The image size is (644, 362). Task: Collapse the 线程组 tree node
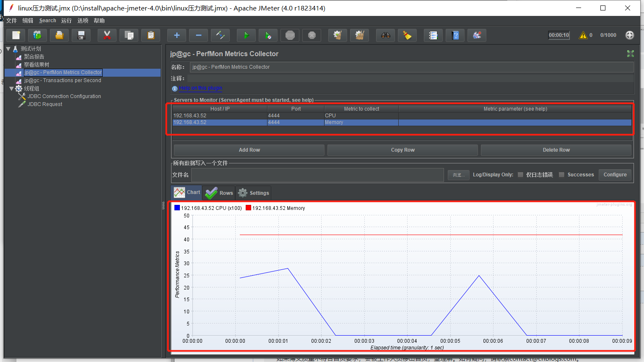point(11,88)
